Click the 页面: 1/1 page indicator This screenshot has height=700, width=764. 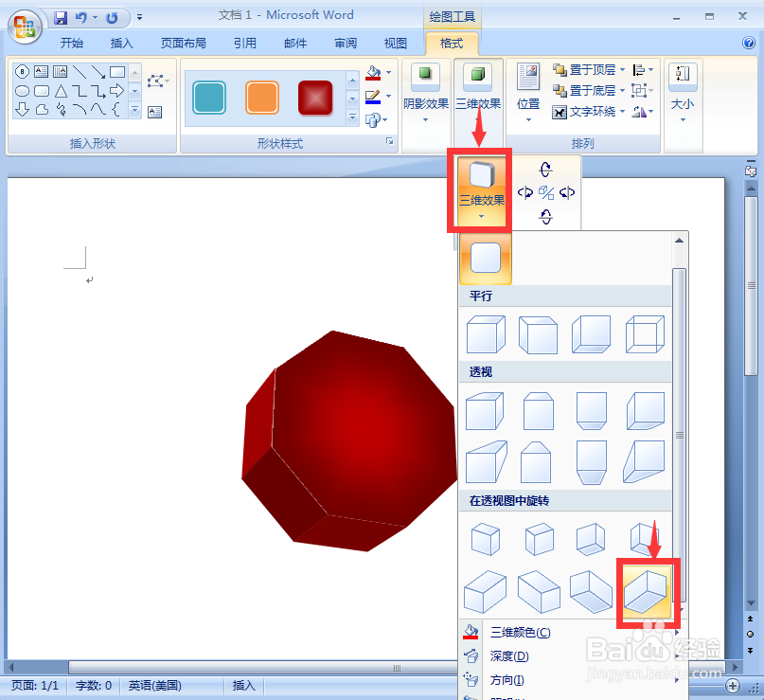tap(35, 686)
